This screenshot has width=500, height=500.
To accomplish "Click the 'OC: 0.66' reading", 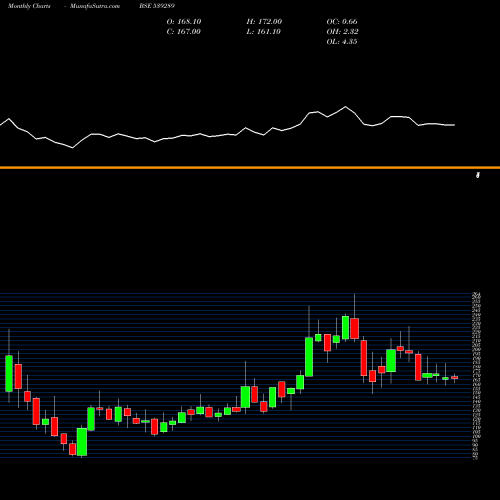I will pos(342,21).
